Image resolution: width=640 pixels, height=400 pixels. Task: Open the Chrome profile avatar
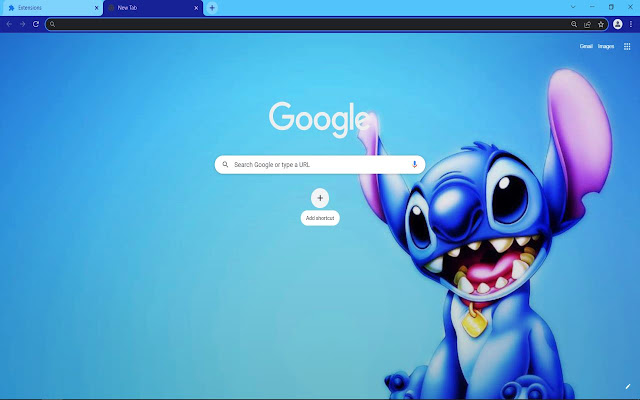618,24
